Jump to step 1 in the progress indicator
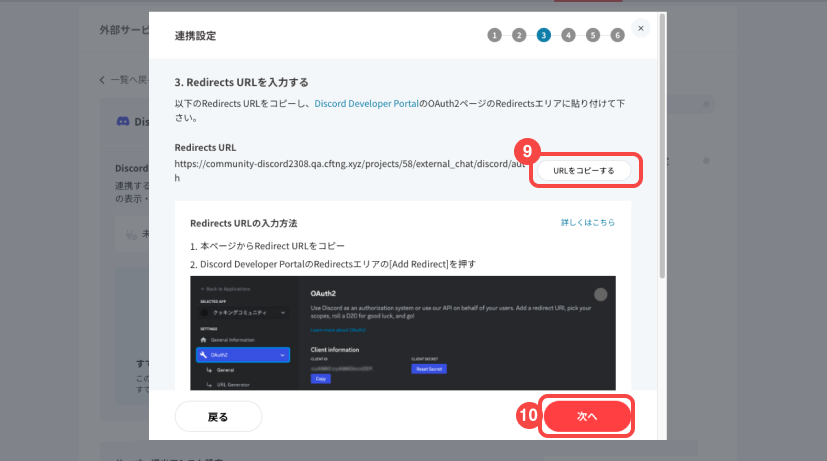Image resolution: width=827 pixels, height=461 pixels. 494,35
